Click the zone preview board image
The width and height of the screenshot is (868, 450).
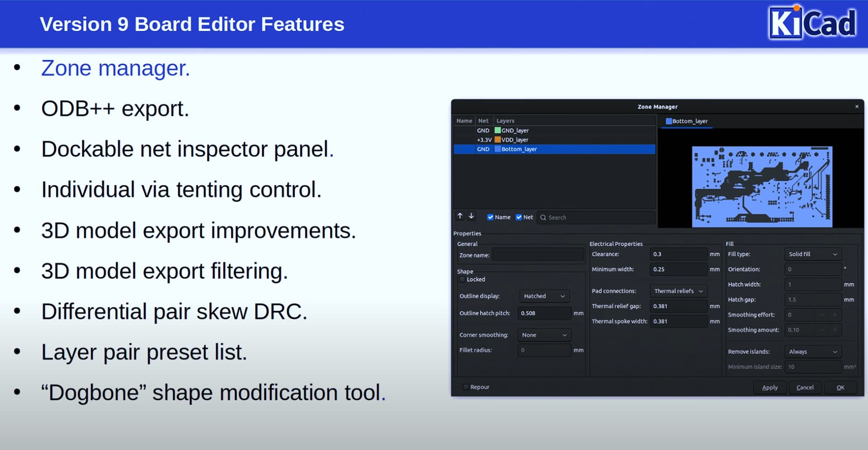pyautogui.click(x=762, y=187)
